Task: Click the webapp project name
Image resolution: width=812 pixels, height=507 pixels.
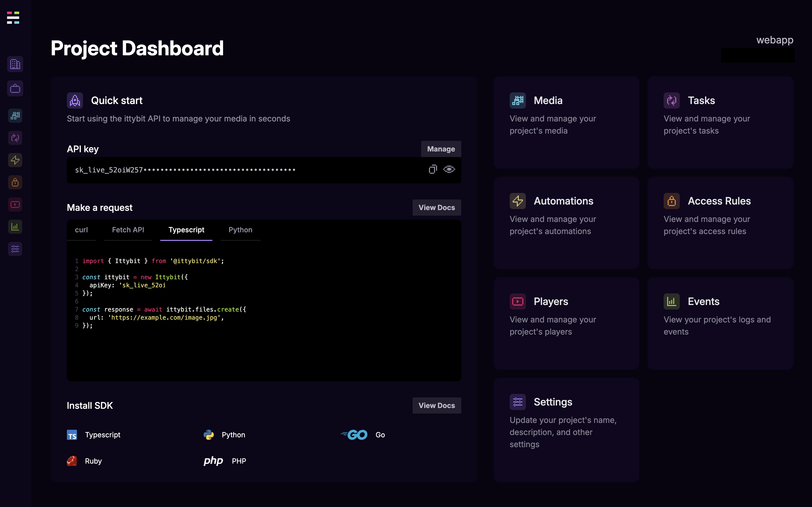Action: tap(775, 40)
